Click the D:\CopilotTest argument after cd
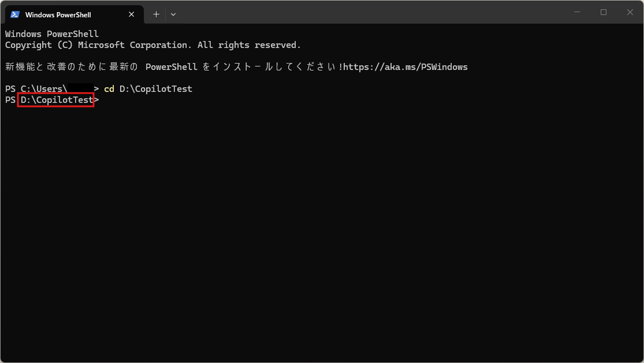 (155, 89)
